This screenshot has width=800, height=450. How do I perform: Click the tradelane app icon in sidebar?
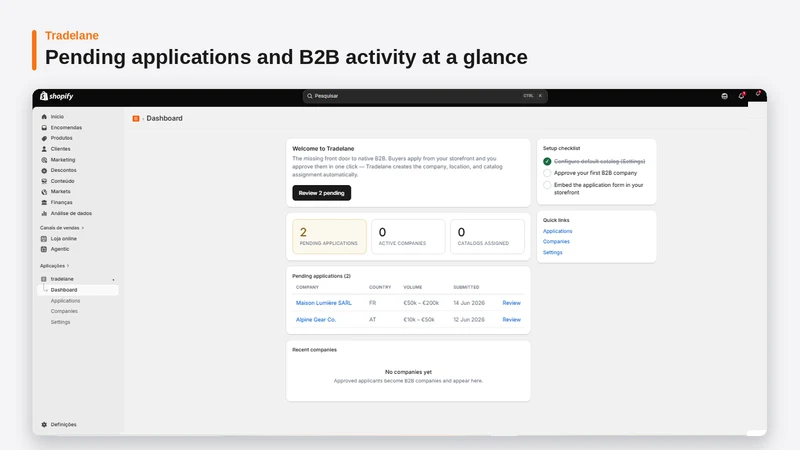[44, 279]
